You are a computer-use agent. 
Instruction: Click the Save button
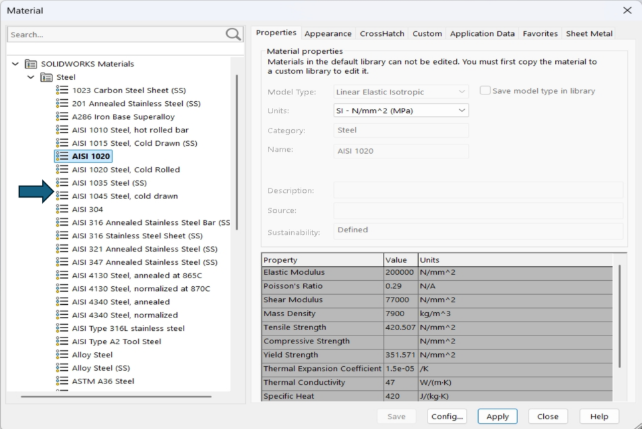(396, 416)
